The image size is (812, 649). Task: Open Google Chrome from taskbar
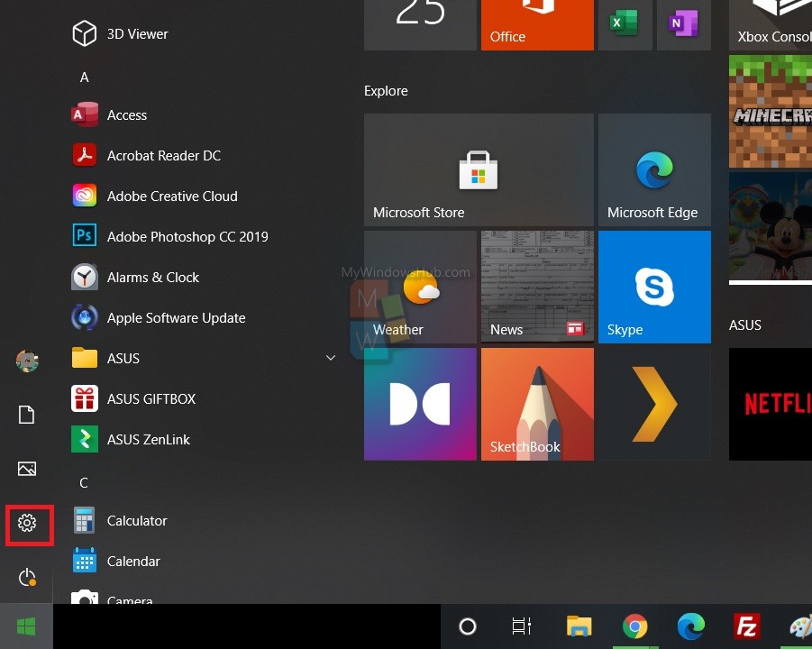pyautogui.click(x=634, y=626)
